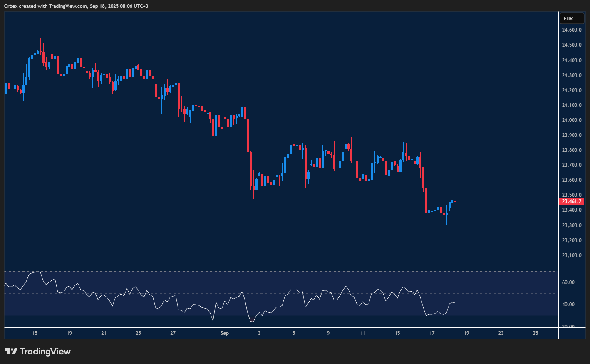The image size is (590, 364).
Task: Click the current price tag 23,461.2
Action: 572,201
